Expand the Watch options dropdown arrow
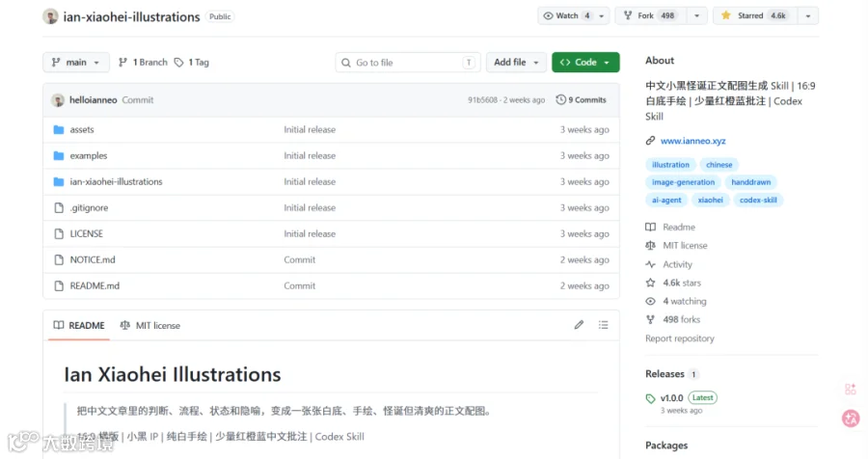The image size is (868, 459). [601, 15]
